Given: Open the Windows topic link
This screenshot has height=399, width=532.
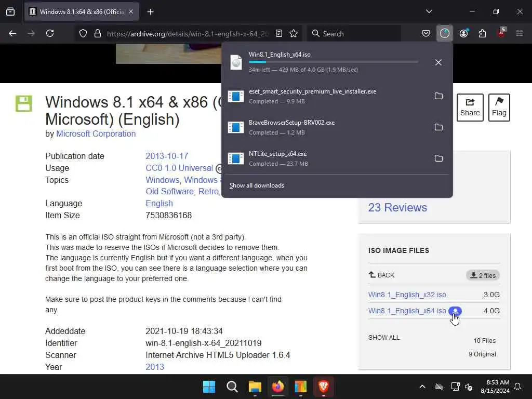Looking at the screenshot, I should 163,180.
